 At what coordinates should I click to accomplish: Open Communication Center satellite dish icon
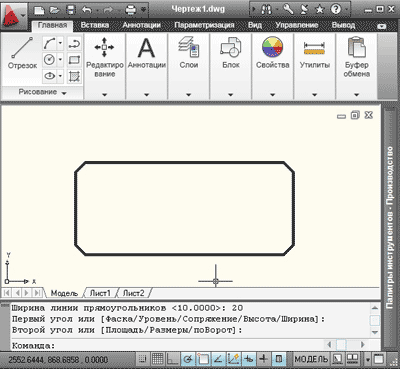pyautogui.click(x=304, y=9)
